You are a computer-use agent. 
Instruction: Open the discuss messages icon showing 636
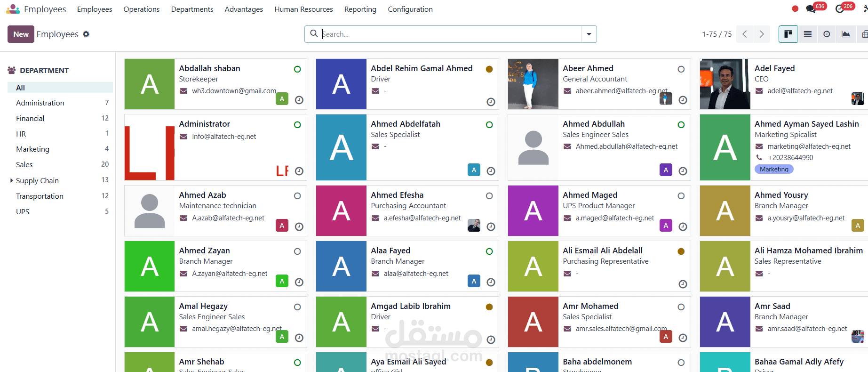click(x=811, y=9)
